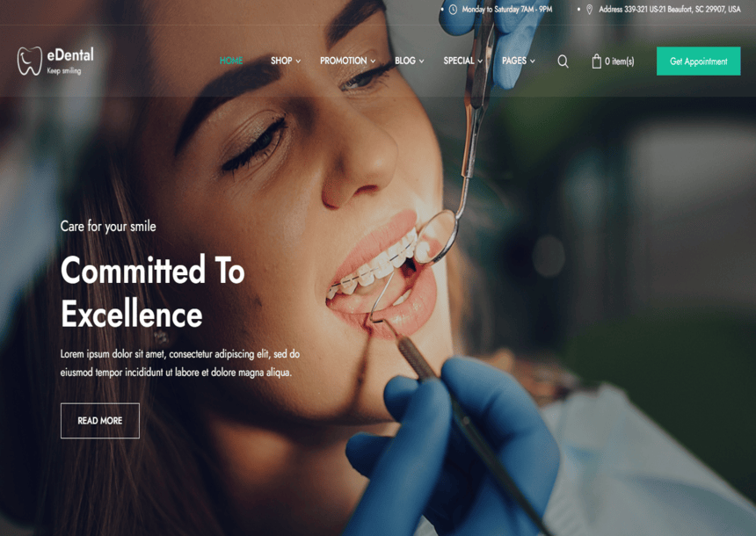Click the Get Appointment button
The height and width of the screenshot is (536, 756).
pos(698,62)
